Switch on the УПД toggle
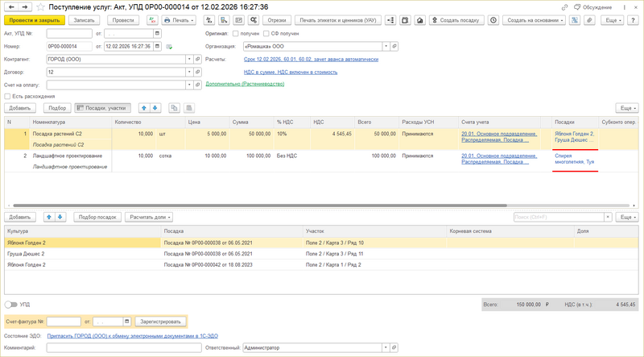The height and width of the screenshot is (357, 644). pyautogui.click(x=10, y=305)
